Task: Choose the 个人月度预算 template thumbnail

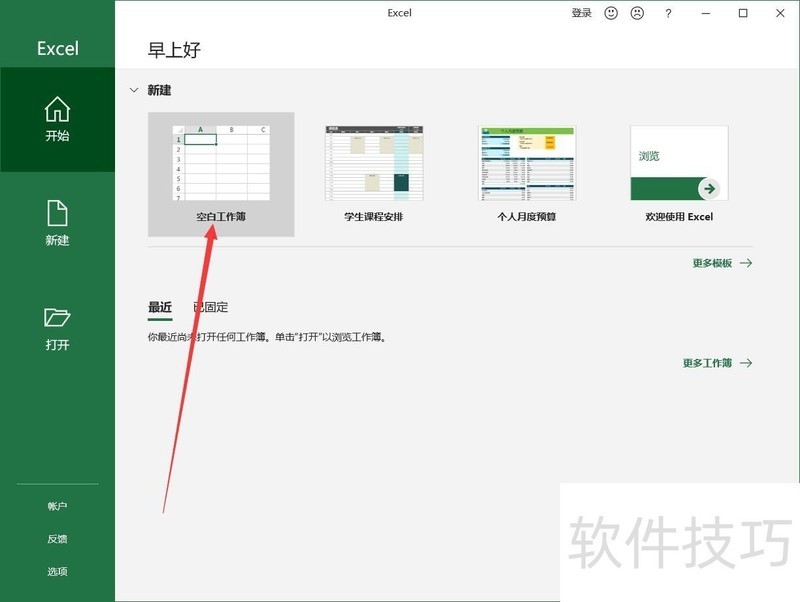Action: click(527, 163)
